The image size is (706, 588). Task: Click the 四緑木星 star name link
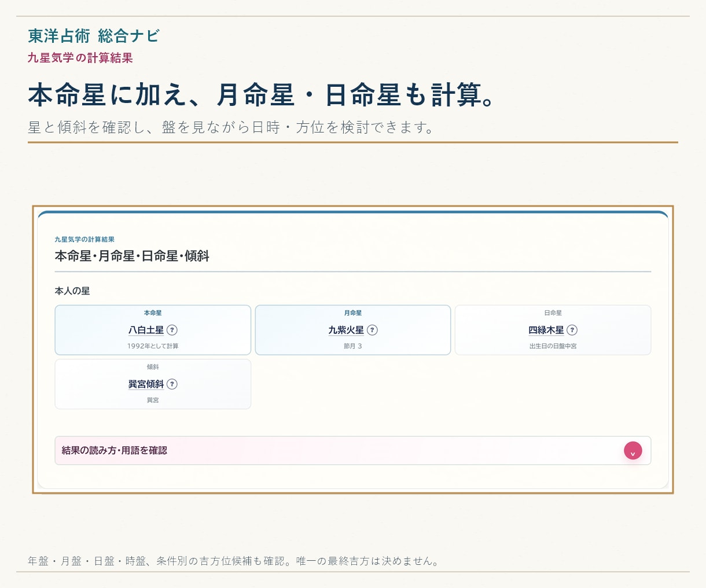[x=546, y=330]
